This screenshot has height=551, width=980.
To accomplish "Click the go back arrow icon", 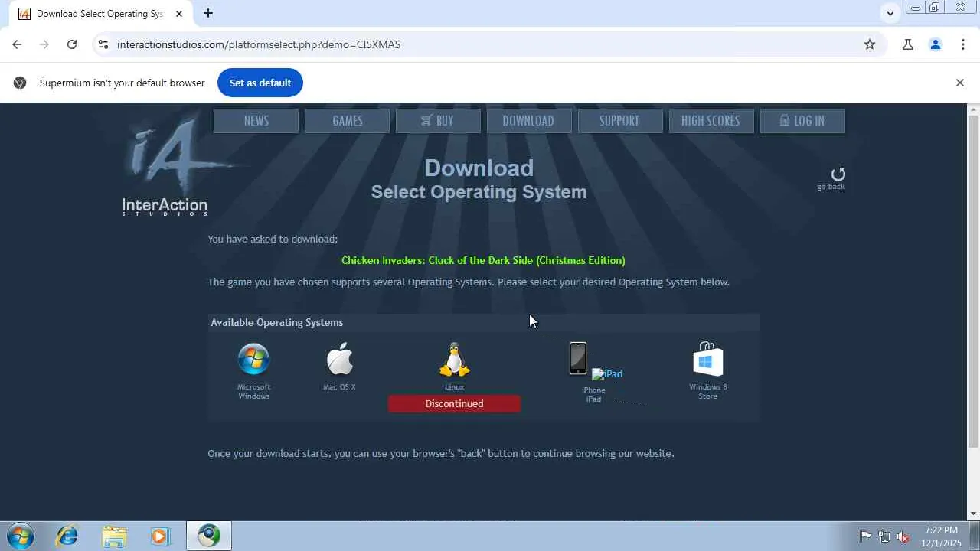I will pyautogui.click(x=838, y=174).
